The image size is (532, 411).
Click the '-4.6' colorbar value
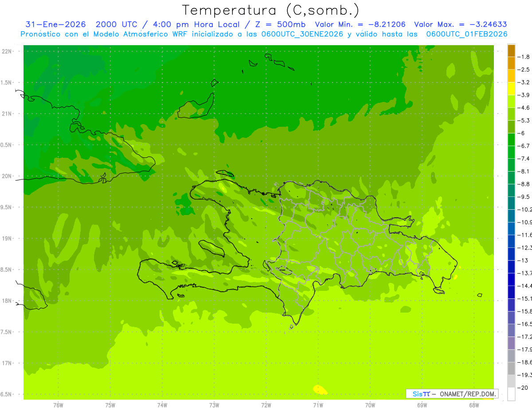524,108
